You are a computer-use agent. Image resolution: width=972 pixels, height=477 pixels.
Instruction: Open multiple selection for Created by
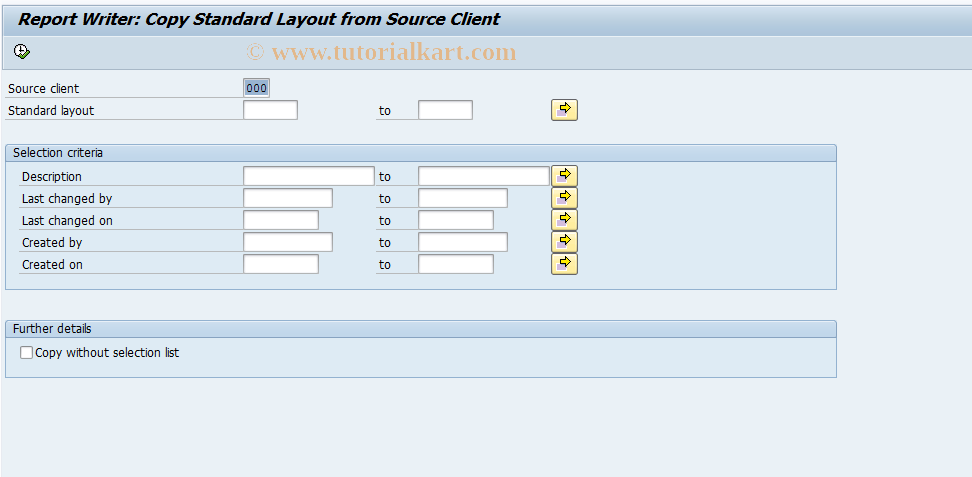564,242
